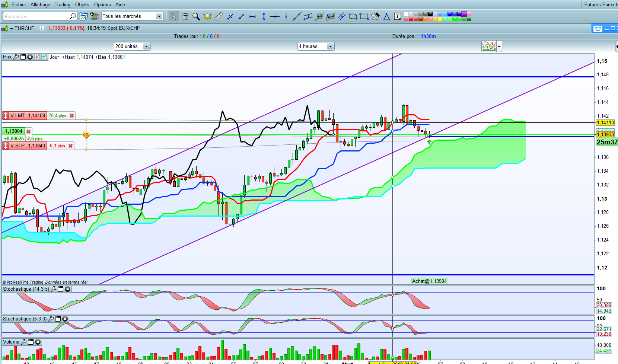Select the rectangle drawing tool
The image size is (618, 364).
[364, 16]
